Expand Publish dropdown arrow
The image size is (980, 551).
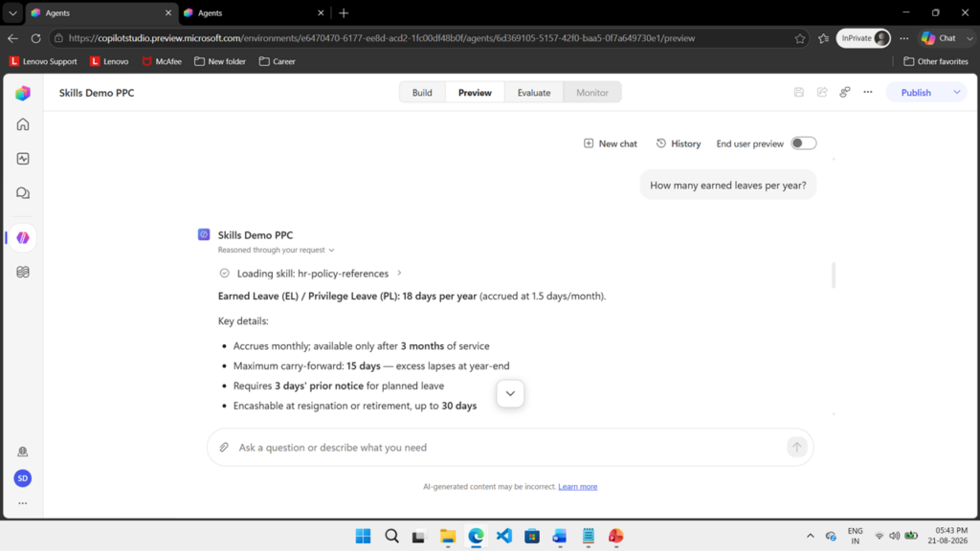[x=957, y=93]
